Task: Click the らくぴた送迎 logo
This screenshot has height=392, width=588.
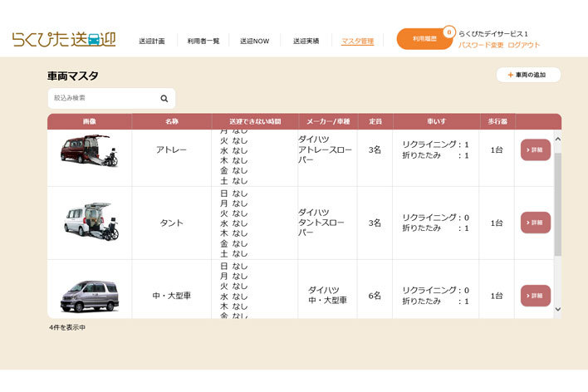Action: coord(64,39)
